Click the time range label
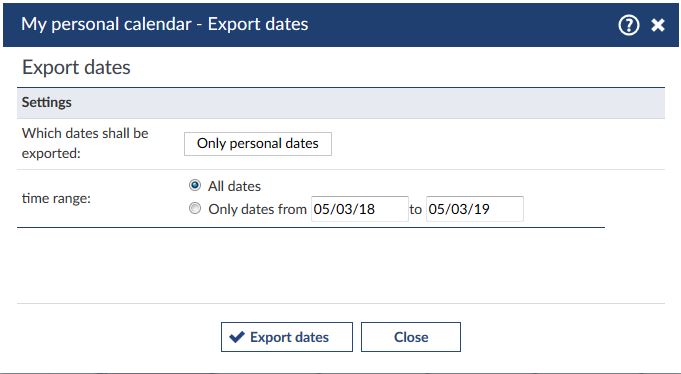The image size is (681, 374). 56,199
